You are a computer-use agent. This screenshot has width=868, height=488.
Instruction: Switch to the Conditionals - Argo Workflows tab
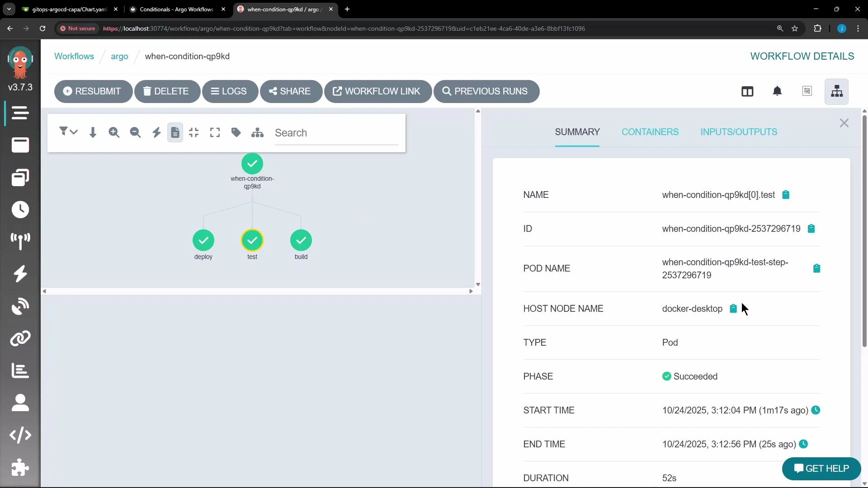(x=176, y=9)
